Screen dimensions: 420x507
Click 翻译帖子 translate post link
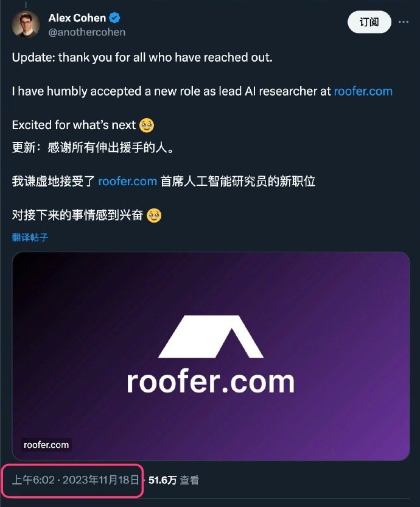click(30, 237)
